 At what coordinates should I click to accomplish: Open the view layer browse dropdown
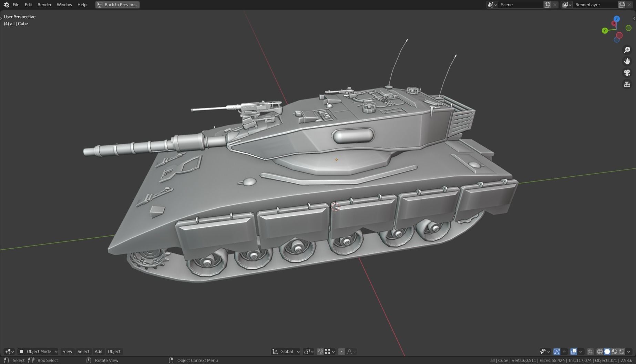point(566,5)
